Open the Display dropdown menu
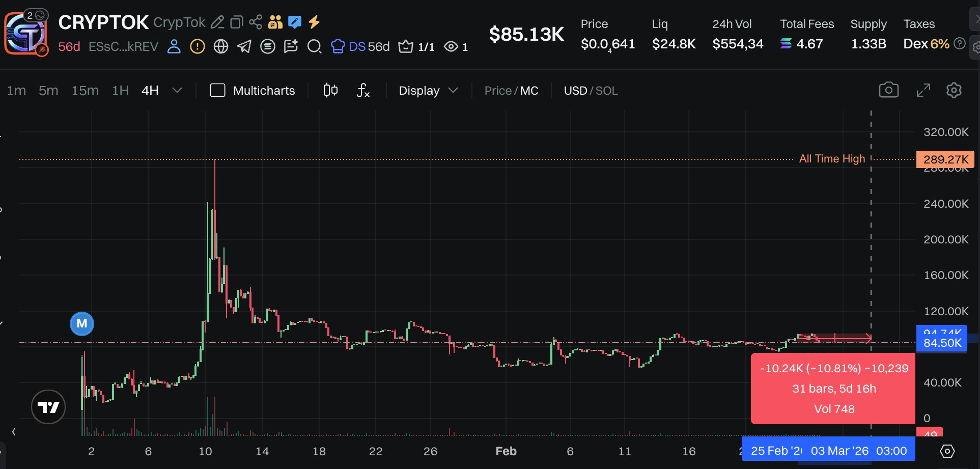Screen dimensions: 980x469 coord(428,91)
